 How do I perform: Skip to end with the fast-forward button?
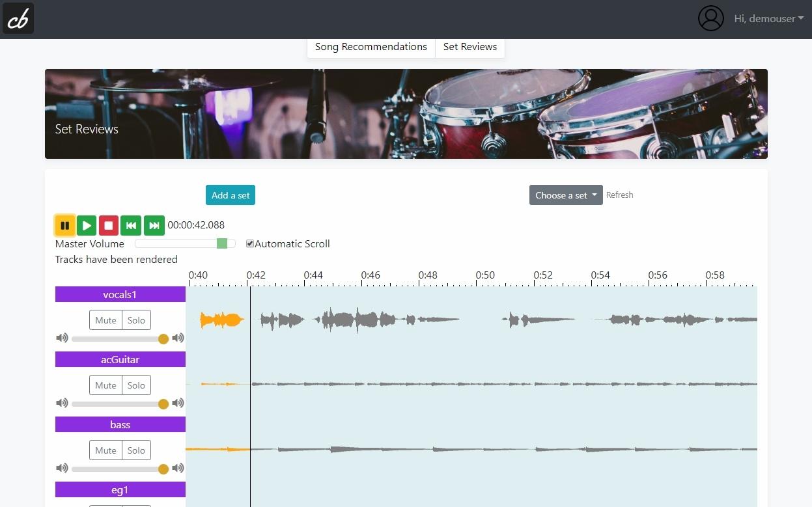tap(154, 225)
